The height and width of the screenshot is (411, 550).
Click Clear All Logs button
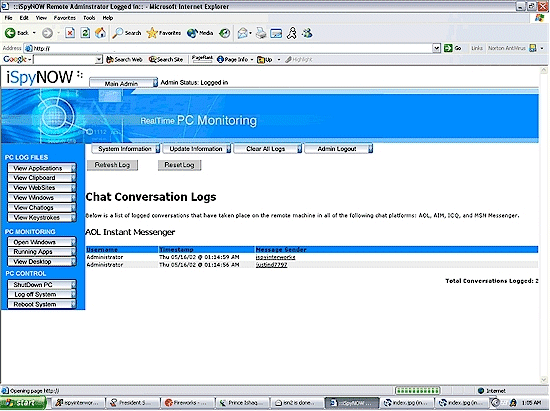pos(268,149)
